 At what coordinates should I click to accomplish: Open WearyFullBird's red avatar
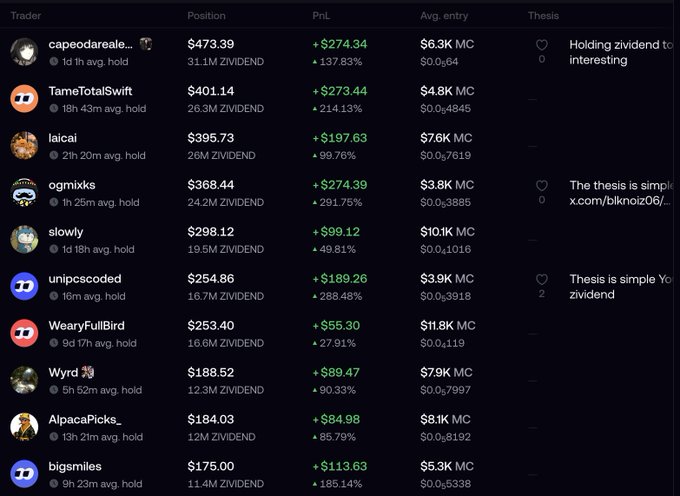tap(24, 333)
